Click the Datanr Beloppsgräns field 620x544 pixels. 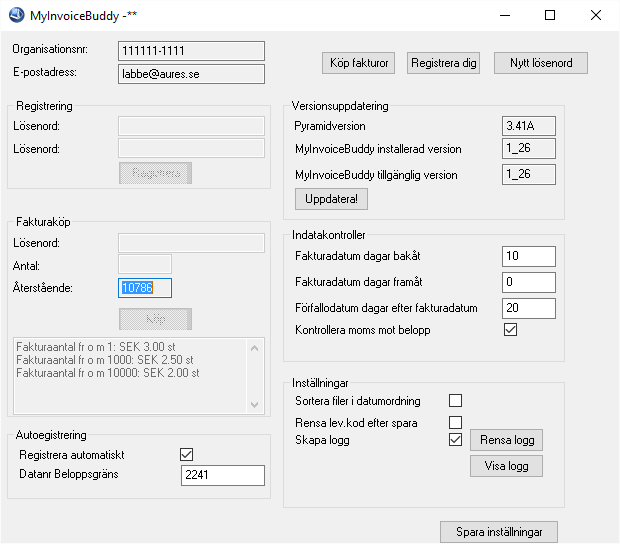[x=223, y=475]
